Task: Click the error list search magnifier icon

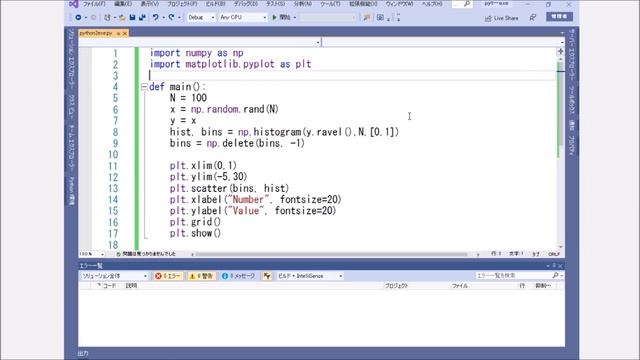Action: tap(556, 276)
